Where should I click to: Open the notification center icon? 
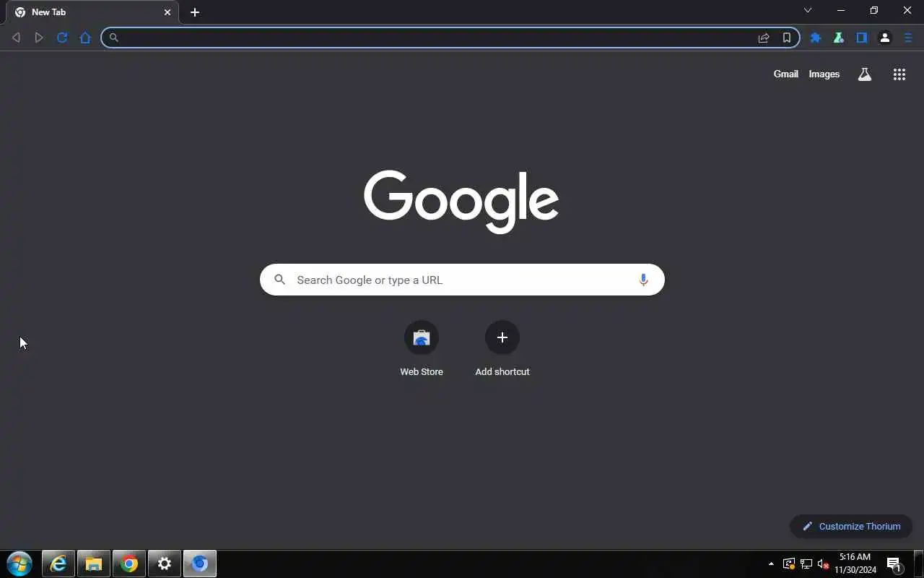click(894, 564)
